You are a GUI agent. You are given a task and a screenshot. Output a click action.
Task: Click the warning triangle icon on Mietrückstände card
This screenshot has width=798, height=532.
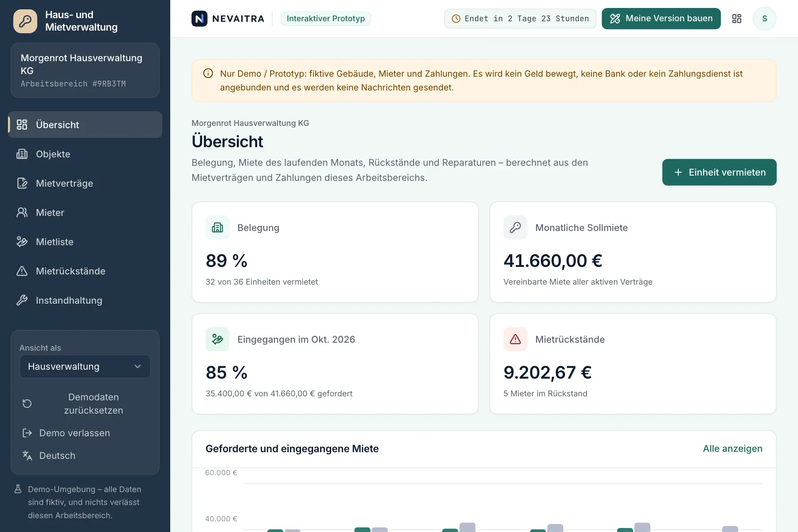point(515,339)
